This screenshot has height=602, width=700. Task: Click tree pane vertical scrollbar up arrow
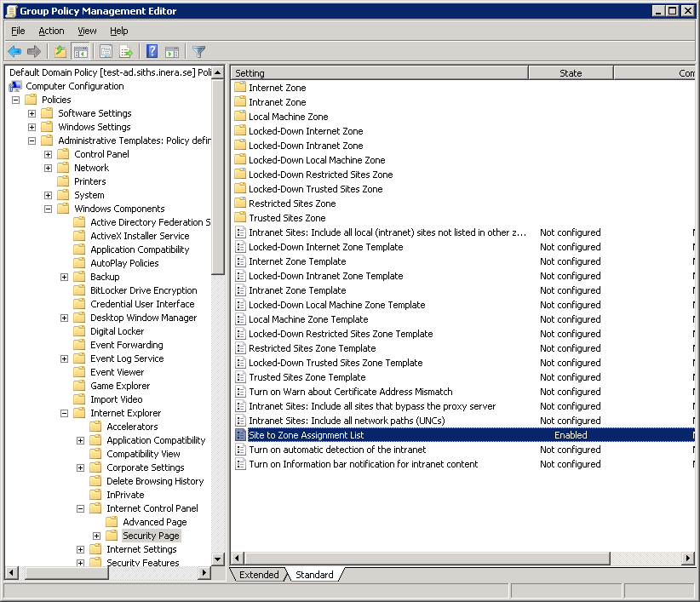click(x=217, y=72)
